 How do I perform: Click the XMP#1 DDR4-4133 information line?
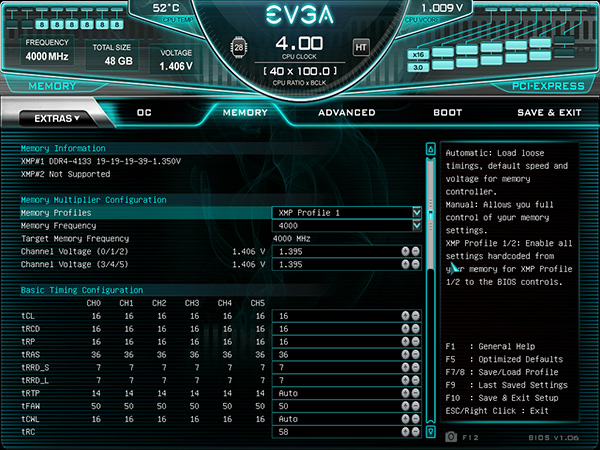[x=101, y=161]
